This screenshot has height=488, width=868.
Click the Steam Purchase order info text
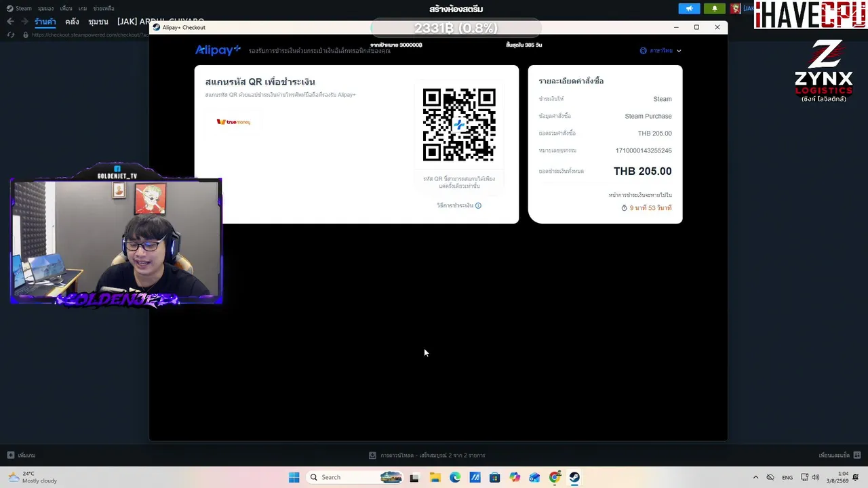[648, 116]
